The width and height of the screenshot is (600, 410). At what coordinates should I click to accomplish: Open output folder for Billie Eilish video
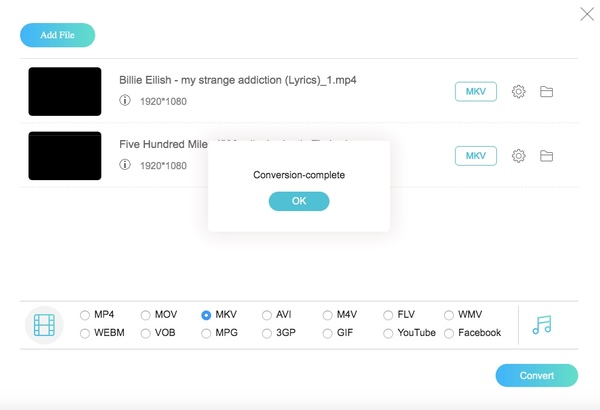coord(547,92)
